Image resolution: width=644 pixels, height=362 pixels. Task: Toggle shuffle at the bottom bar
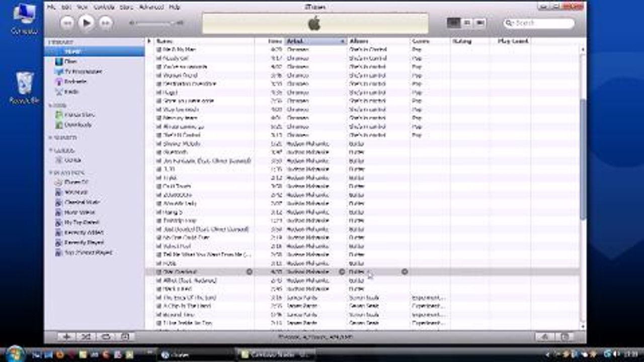click(x=86, y=337)
